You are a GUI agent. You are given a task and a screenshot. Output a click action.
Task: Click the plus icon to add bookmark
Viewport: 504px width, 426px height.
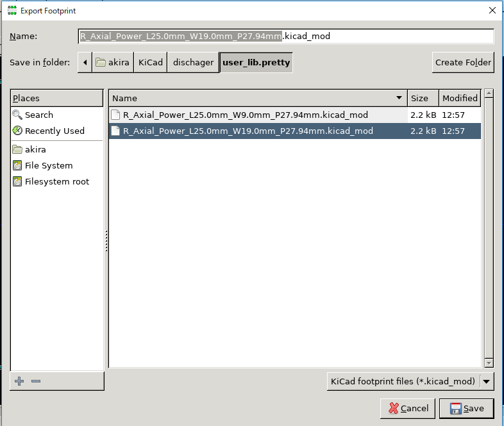coord(19,381)
